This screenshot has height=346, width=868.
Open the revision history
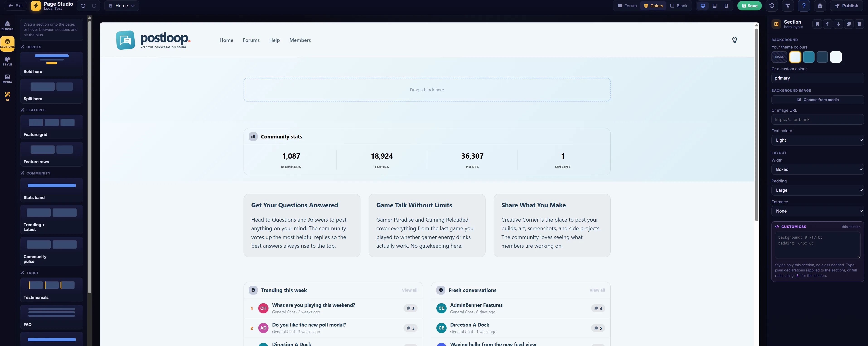[772, 6]
